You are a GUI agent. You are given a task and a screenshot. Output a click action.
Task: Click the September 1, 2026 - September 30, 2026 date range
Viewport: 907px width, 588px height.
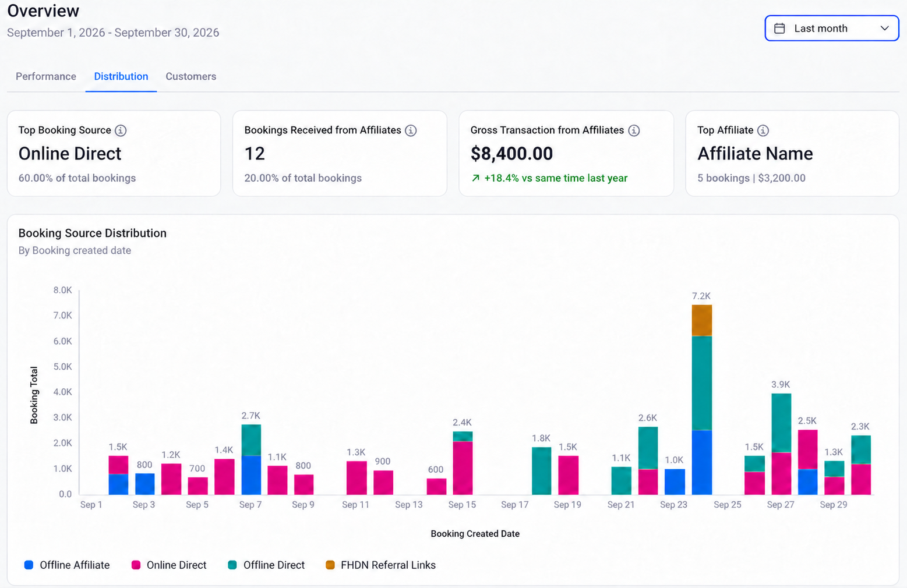[113, 33]
